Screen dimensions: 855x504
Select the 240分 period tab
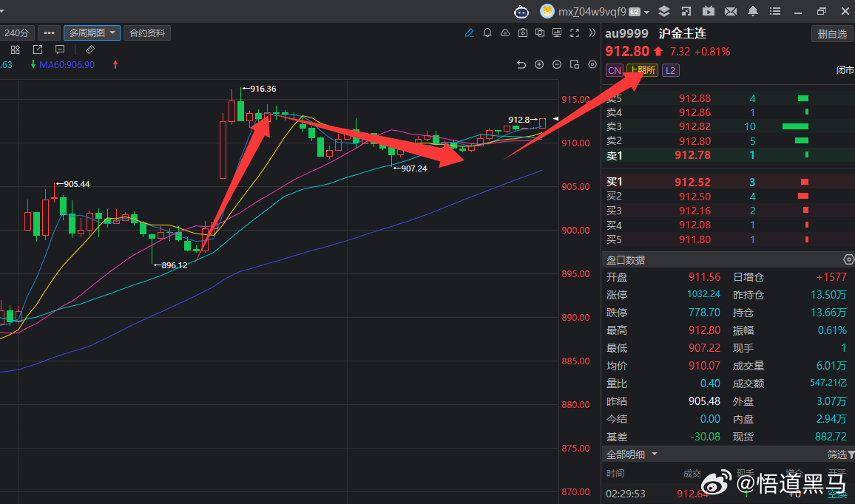pyautogui.click(x=16, y=33)
